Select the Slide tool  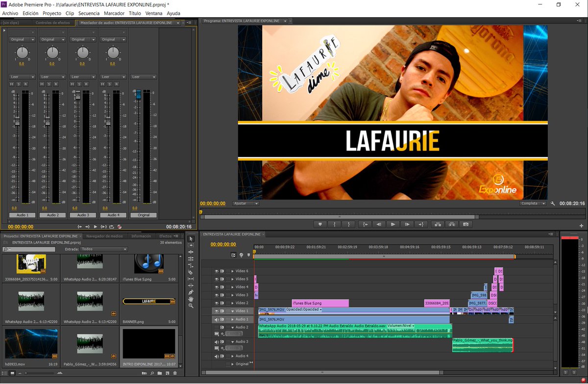pos(191,285)
